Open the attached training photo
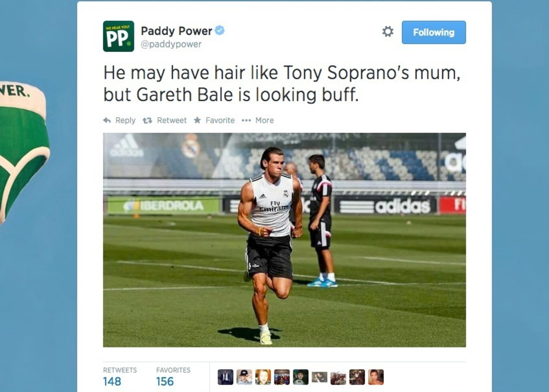 point(284,240)
